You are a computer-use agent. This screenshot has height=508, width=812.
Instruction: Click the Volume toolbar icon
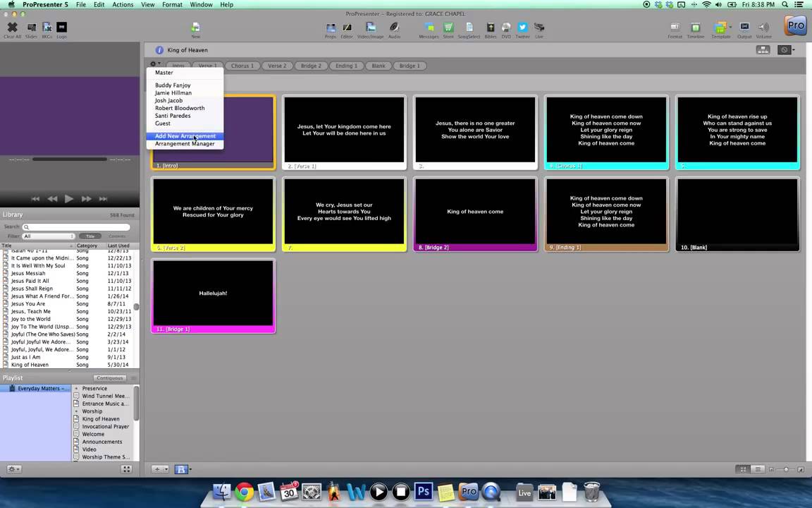pos(764,30)
